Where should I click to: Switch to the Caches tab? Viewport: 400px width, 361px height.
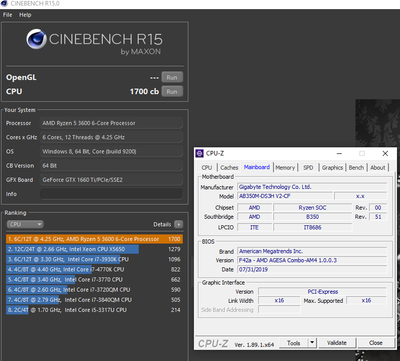coord(229,168)
